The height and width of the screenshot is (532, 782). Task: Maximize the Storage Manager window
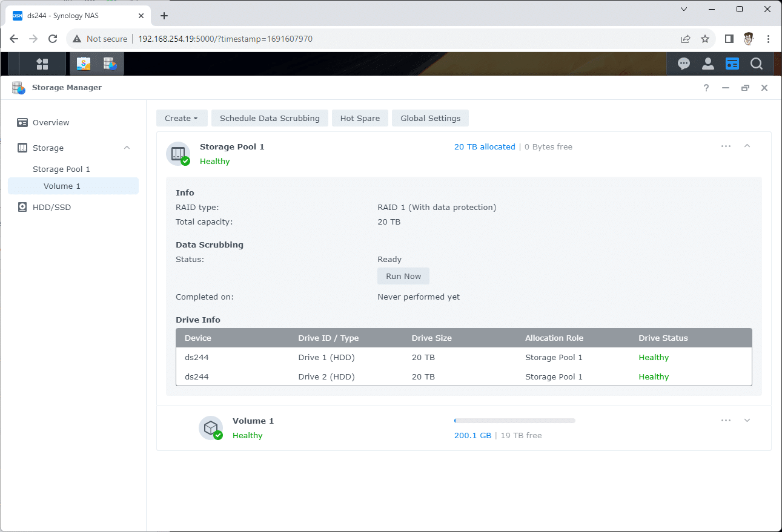pyautogui.click(x=745, y=88)
